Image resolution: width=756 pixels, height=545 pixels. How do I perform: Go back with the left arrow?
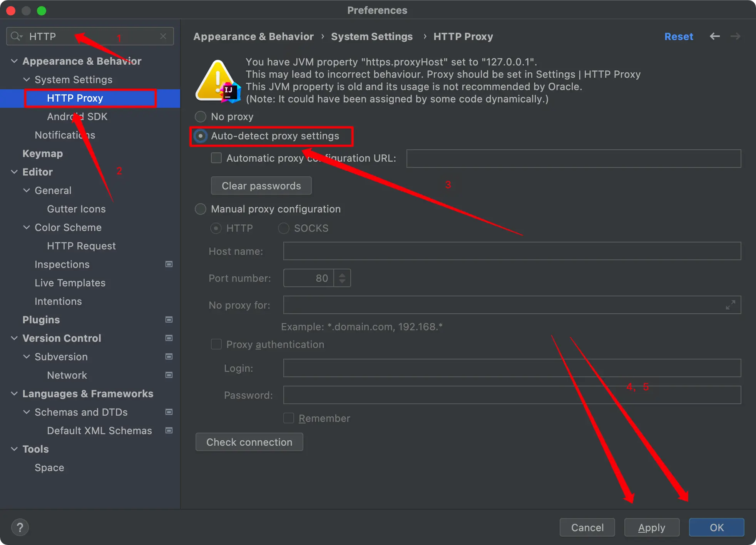pos(715,36)
